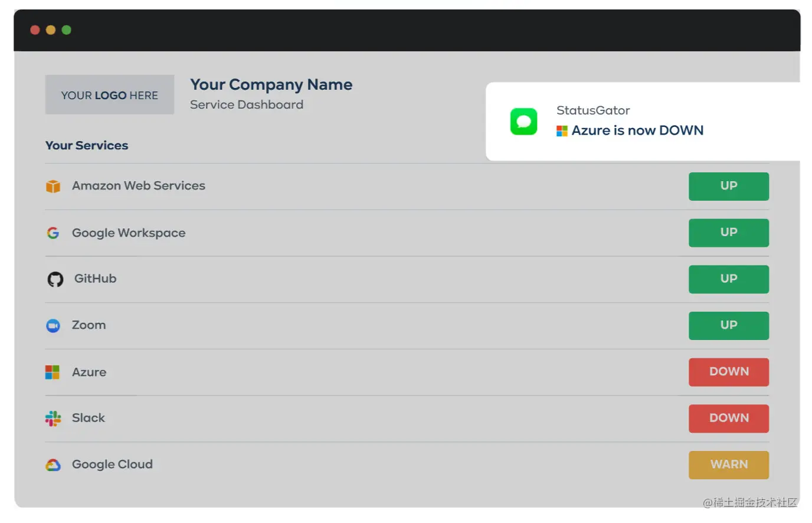
Task: Click the Service Dashboard subtitle
Action: click(247, 105)
